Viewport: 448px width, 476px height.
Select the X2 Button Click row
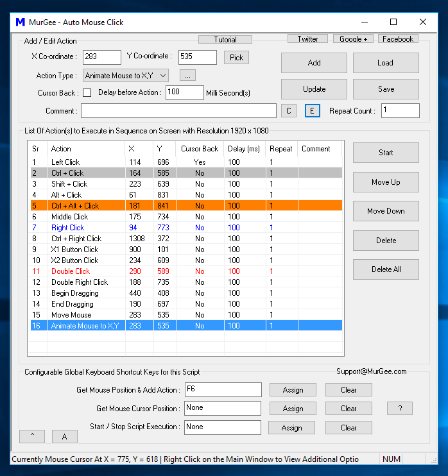point(186,260)
